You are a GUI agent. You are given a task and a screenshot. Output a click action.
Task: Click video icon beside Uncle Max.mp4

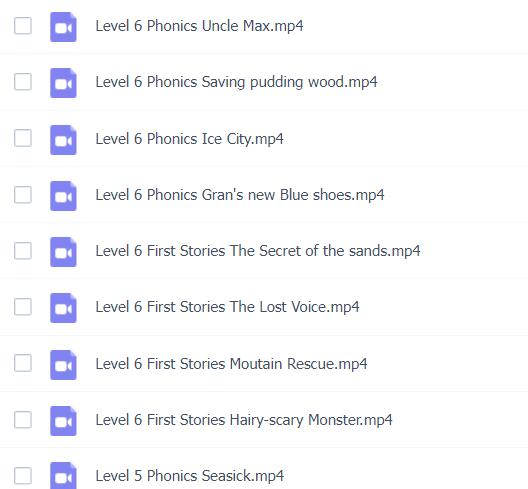[63, 27]
